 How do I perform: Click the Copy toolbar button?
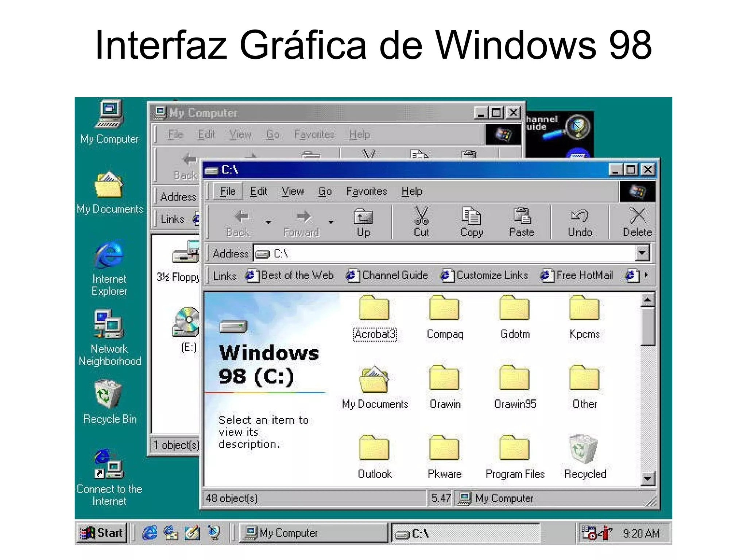point(471,222)
